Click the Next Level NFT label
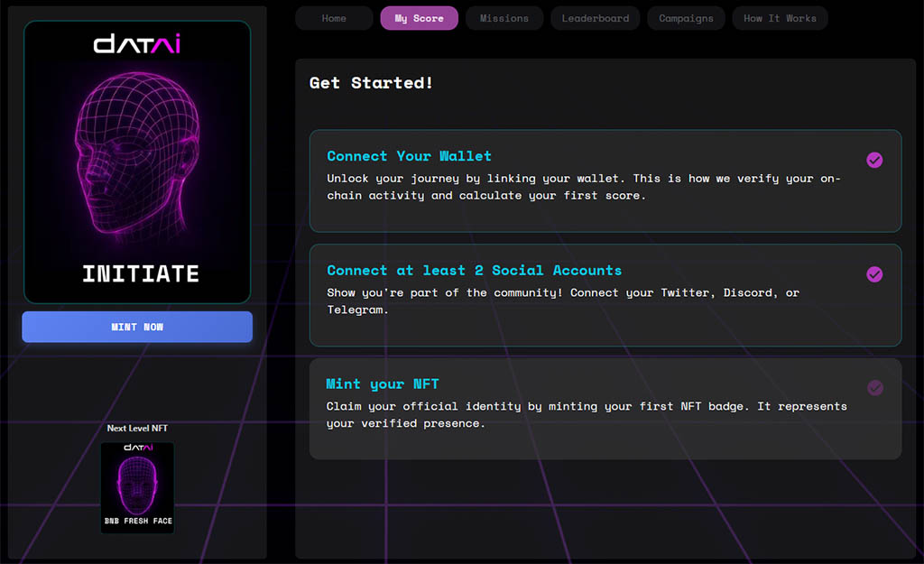This screenshot has height=564, width=924. point(137,429)
